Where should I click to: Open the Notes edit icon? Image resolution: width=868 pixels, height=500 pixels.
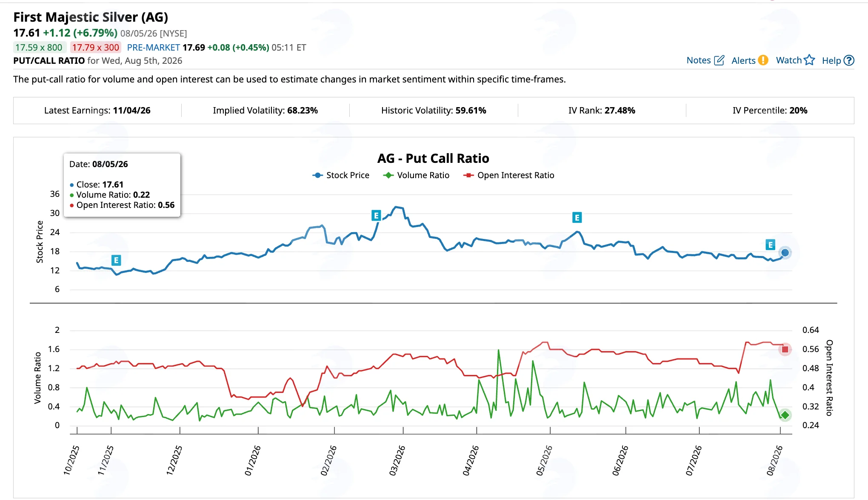[719, 60]
